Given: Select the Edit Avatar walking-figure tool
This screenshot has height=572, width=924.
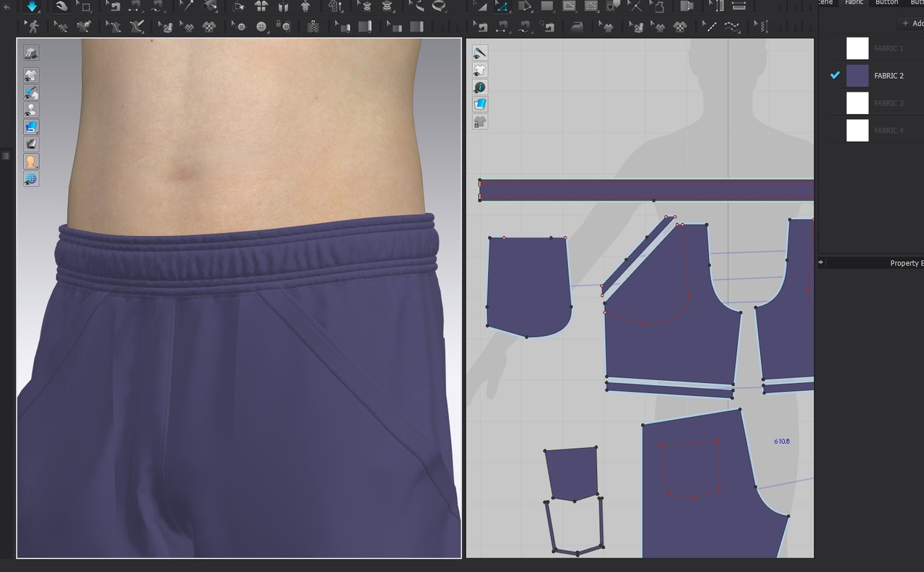Looking at the screenshot, I should coord(32,27).
